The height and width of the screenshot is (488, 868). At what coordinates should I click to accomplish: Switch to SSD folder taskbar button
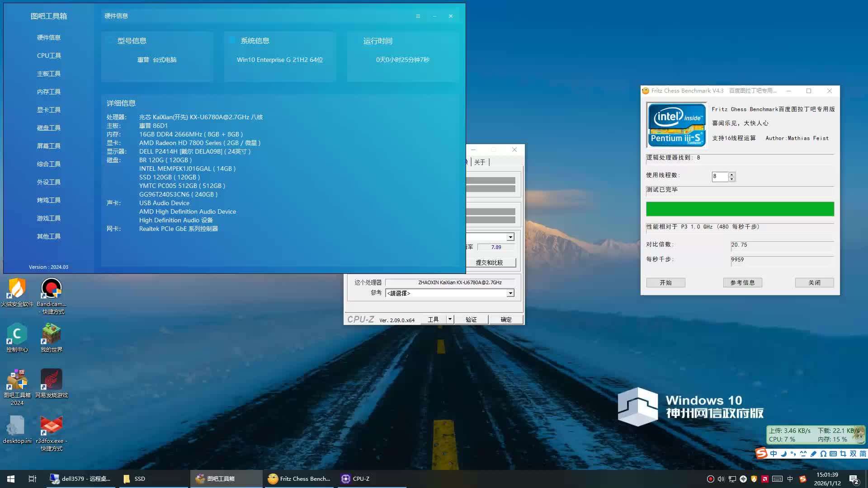154,479
